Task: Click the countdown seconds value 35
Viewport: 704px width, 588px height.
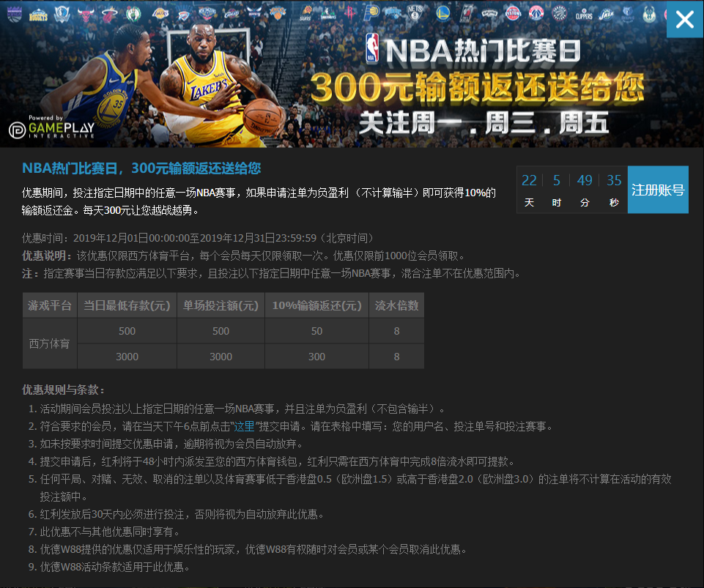Action: point(614,180)
